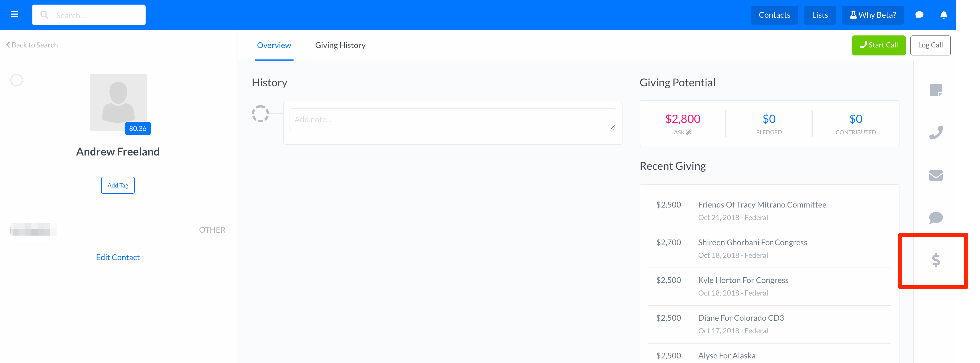Click the Add Tag button

click(x=118, y=185)
